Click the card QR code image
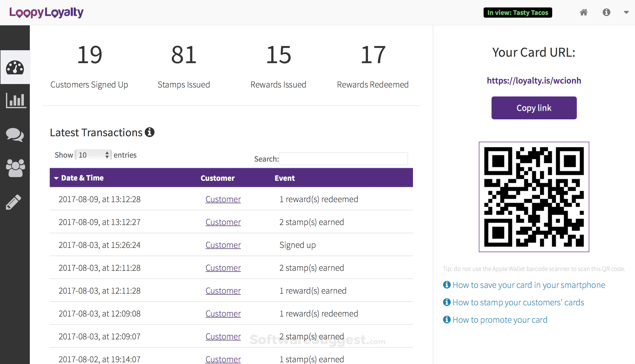 [534, 197]
